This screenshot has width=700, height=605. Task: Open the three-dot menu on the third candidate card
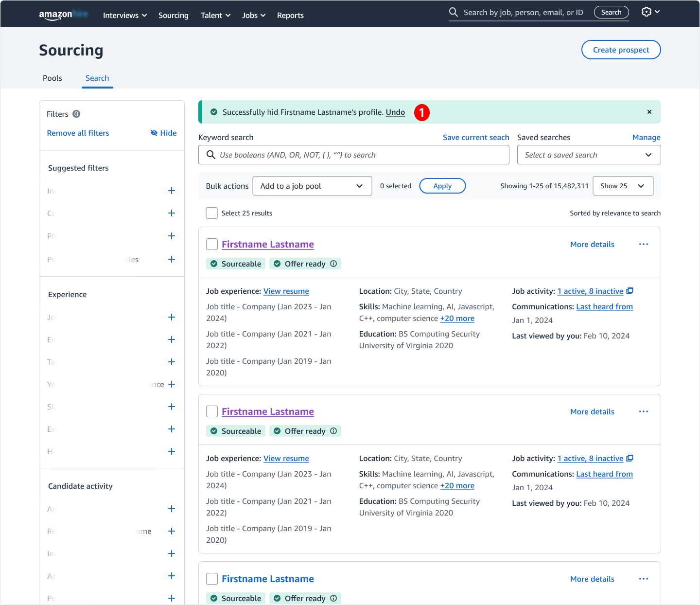point(644,579)
